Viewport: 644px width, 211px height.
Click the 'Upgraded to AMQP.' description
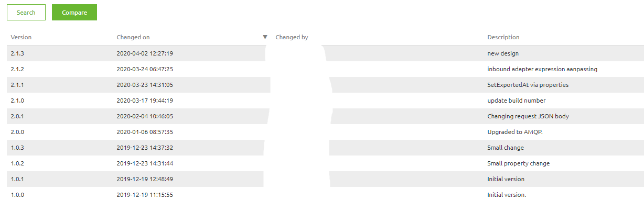tap(513, 132)
